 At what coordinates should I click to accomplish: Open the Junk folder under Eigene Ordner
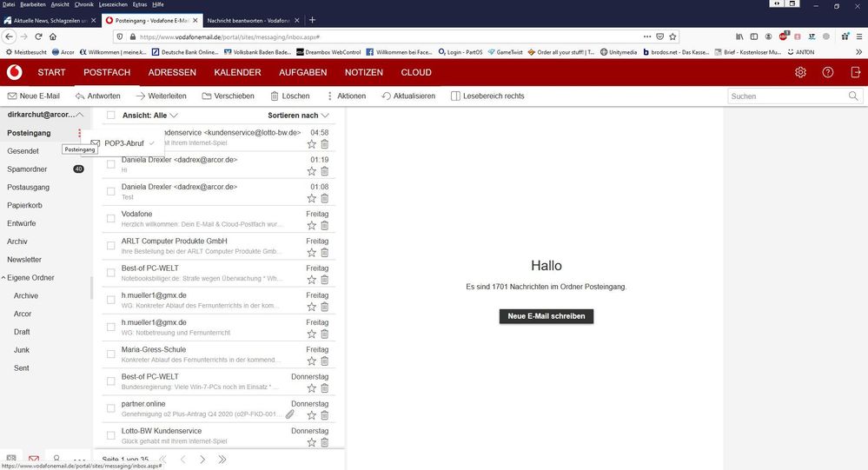pyautogui.click(x=22, y=350)
